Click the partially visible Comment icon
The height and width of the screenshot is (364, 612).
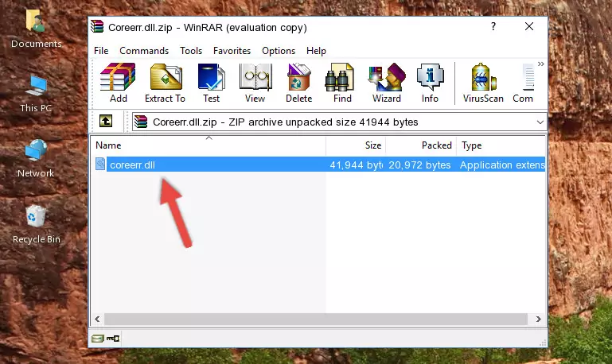pos(524,83)
